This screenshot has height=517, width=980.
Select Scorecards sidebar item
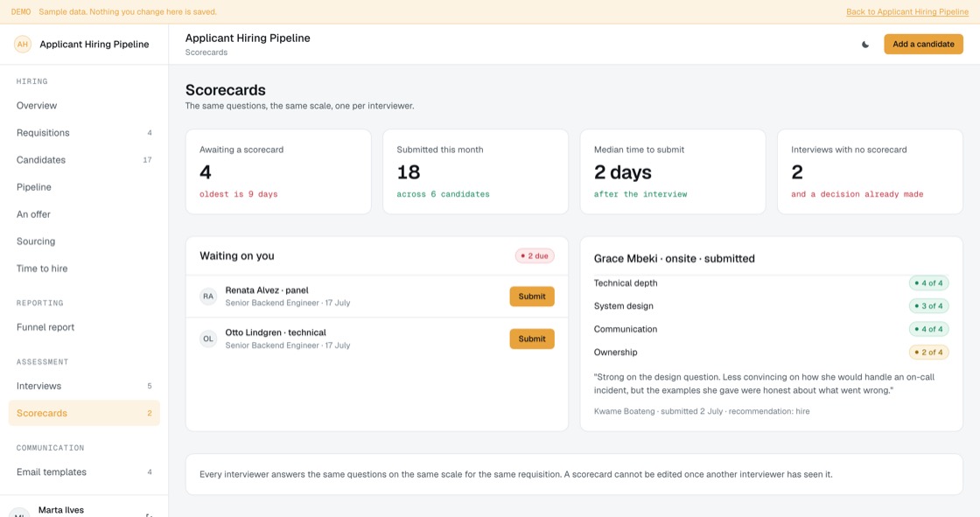84,413
